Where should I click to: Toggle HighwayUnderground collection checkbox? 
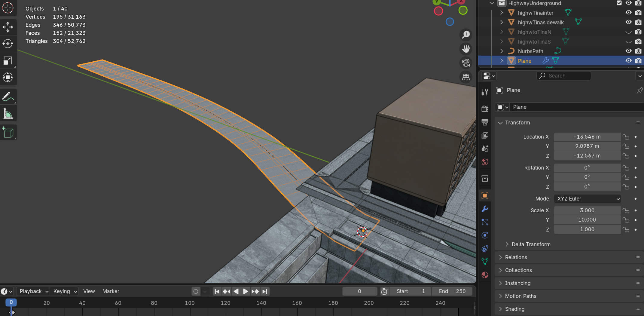coord(619,3)
